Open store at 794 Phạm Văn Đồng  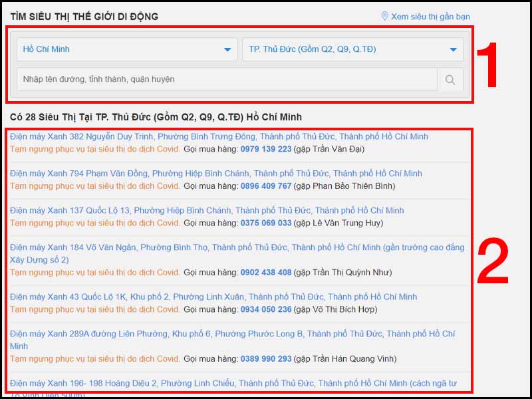(215, 174)
